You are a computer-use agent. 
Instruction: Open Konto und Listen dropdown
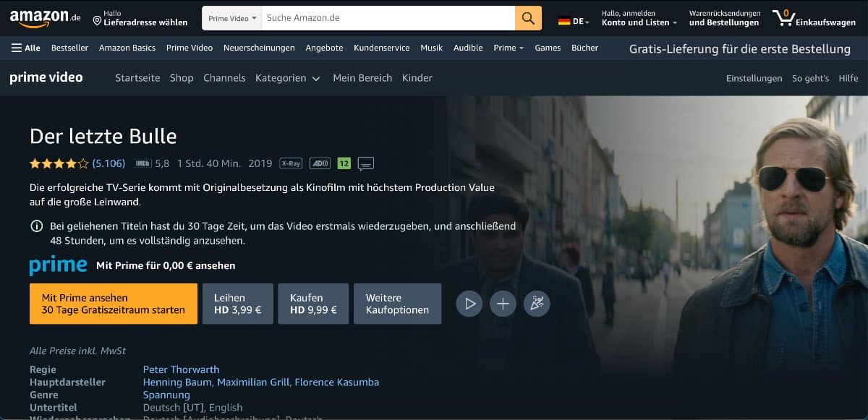click(x=639, y=18)
